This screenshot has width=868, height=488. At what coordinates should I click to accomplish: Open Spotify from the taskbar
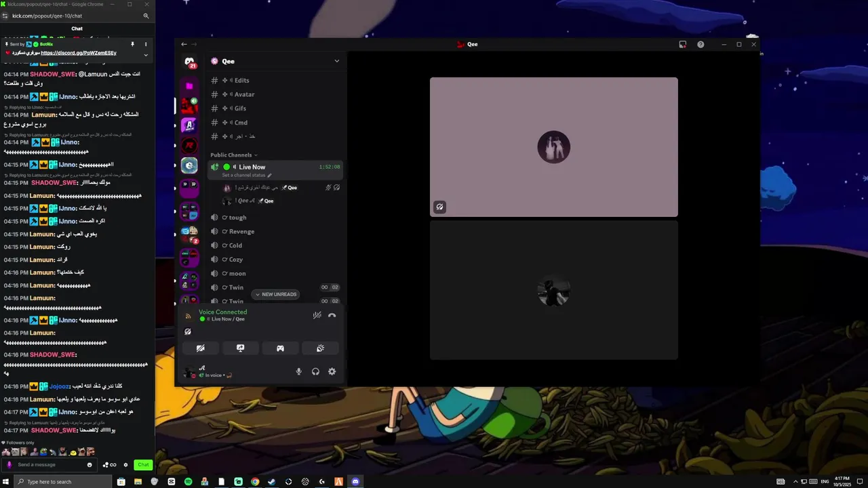point(188,481)
